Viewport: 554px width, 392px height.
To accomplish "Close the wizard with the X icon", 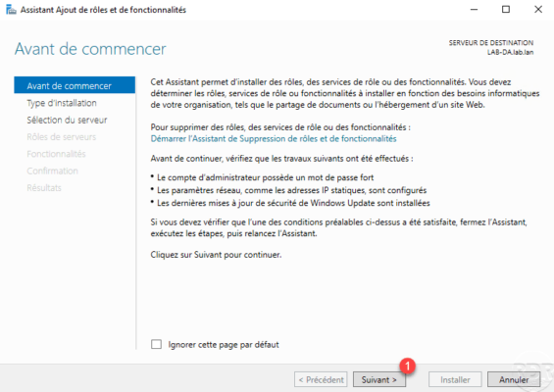I will point(537,10).
